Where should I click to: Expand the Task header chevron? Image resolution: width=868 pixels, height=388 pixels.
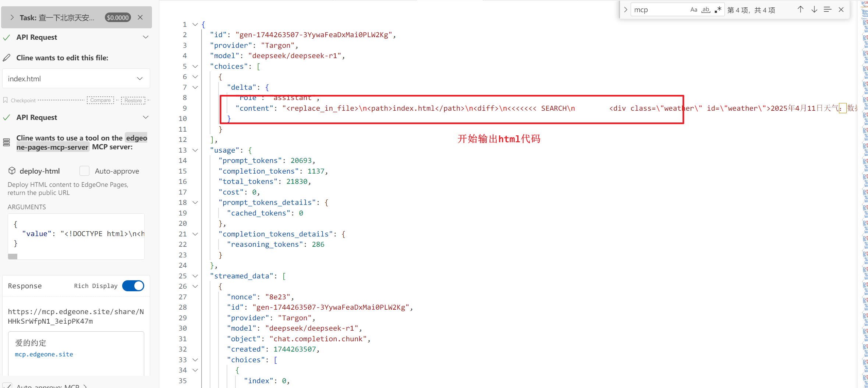click(12, 17)
